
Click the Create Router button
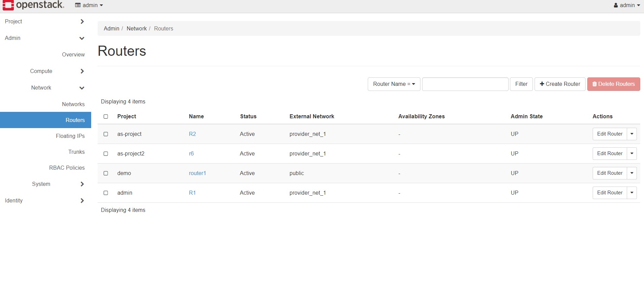[x=560, y=84]
